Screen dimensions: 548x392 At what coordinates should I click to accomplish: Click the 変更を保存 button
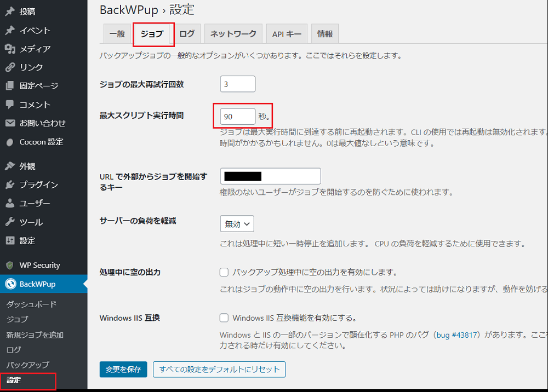point(123,370)
